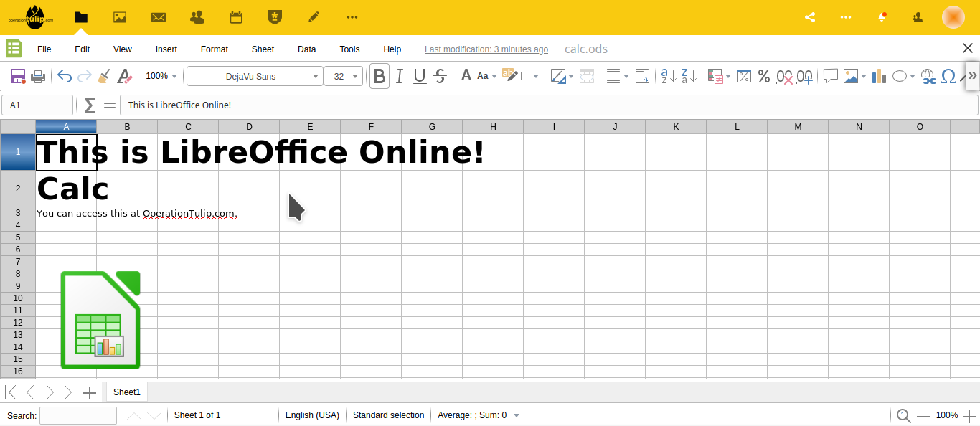This screenshot has width=980, height=426.
Task: Expand the shapes dropdown arrow
Action: coord(913,76)
